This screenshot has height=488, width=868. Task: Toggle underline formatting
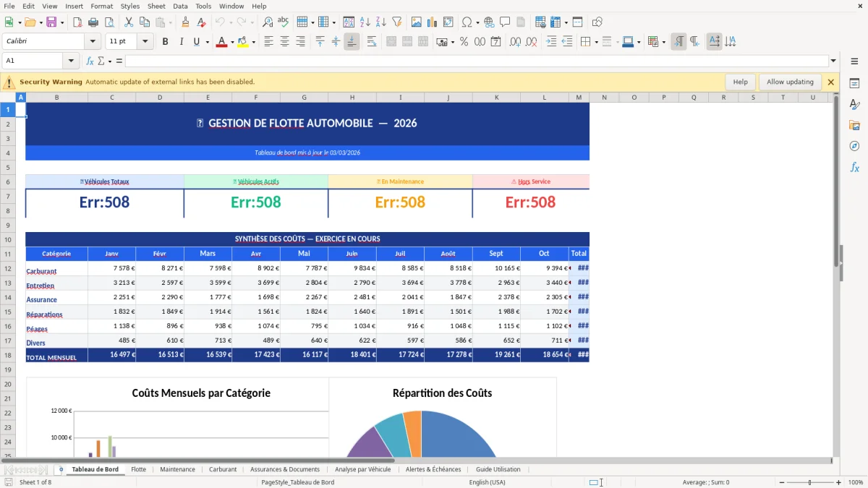pyautogui.click(x=196, y=41)
